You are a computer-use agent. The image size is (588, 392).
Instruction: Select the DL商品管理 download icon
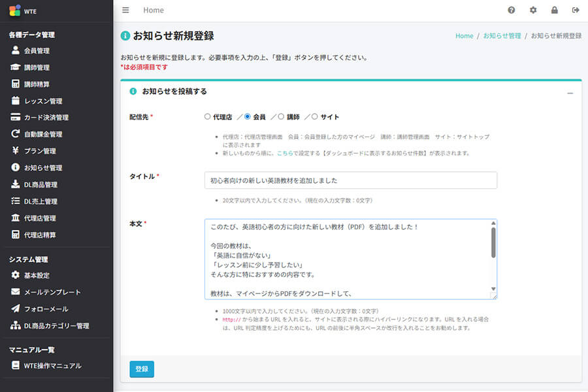coord(15,184)
